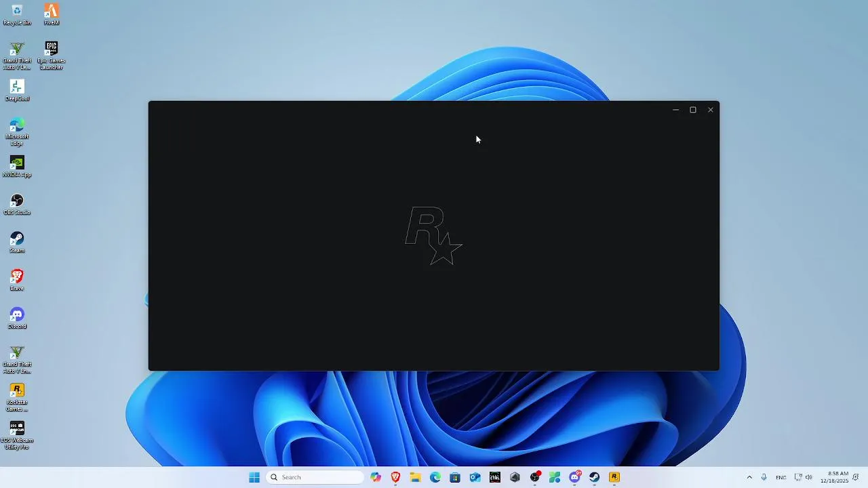Image resolution: width=868 pixels, height=488 pixels.
Task: Open Copilot from the taskbar
Action: click(x=376, y=477)
